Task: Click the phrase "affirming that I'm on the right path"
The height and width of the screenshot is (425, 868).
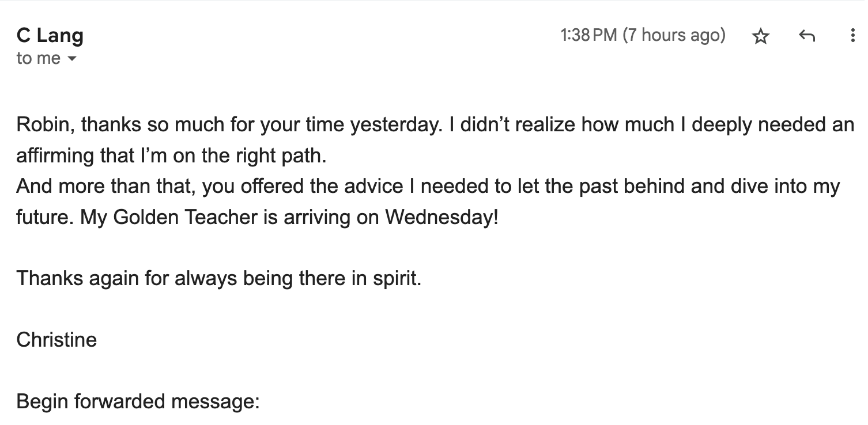Action: (170, 155)
